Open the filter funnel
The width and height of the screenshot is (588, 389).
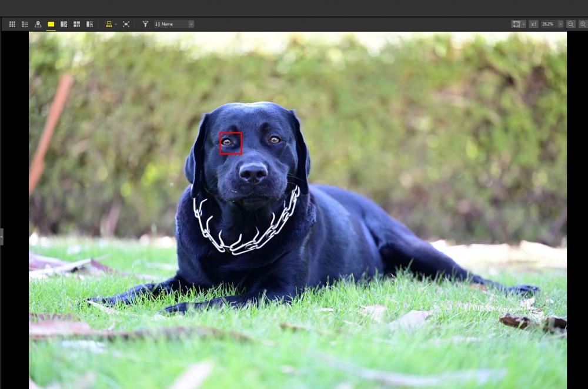click(145, 24)
